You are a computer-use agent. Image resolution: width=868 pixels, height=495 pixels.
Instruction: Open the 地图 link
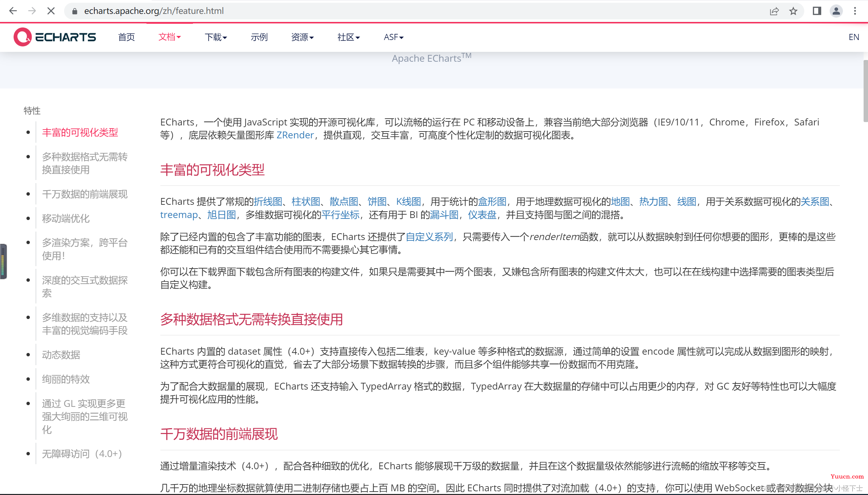click(x=620, y=201)
